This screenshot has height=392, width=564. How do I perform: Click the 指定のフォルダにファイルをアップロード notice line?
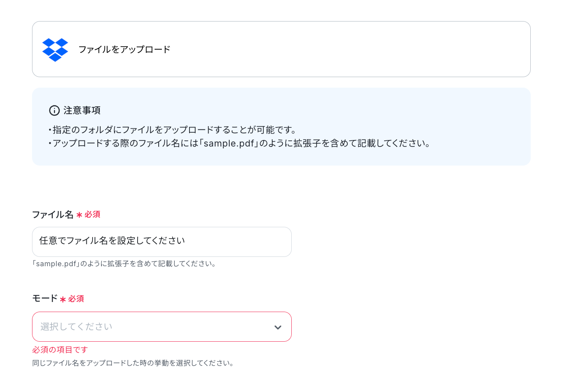173,130
